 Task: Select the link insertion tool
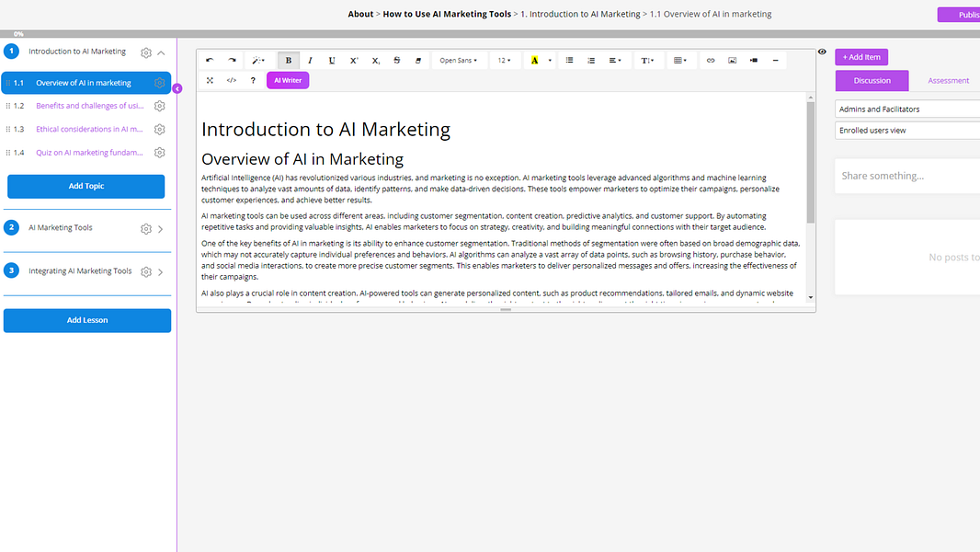(710, 60)
